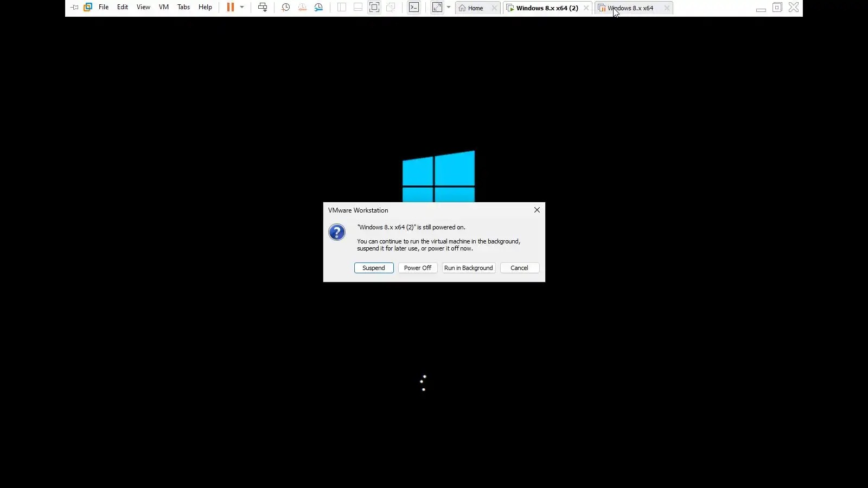The width and height of the screenshot is (868, 488).
Task: Click Suspend in the VMware dialog
Action: pyautogui.click(x=374, y=268)
